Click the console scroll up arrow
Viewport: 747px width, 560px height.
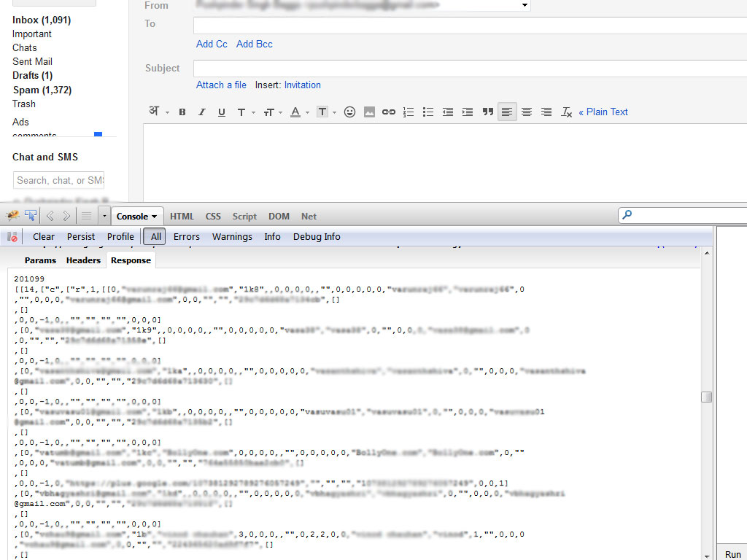(706, 253)
